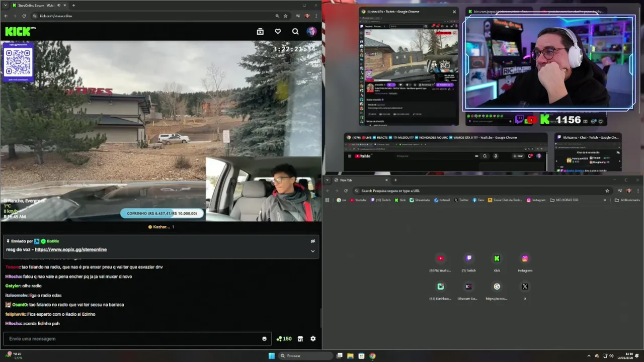Go back in the Kick window
This screenshot has height=362, width=644.
[x=6, y=16]
